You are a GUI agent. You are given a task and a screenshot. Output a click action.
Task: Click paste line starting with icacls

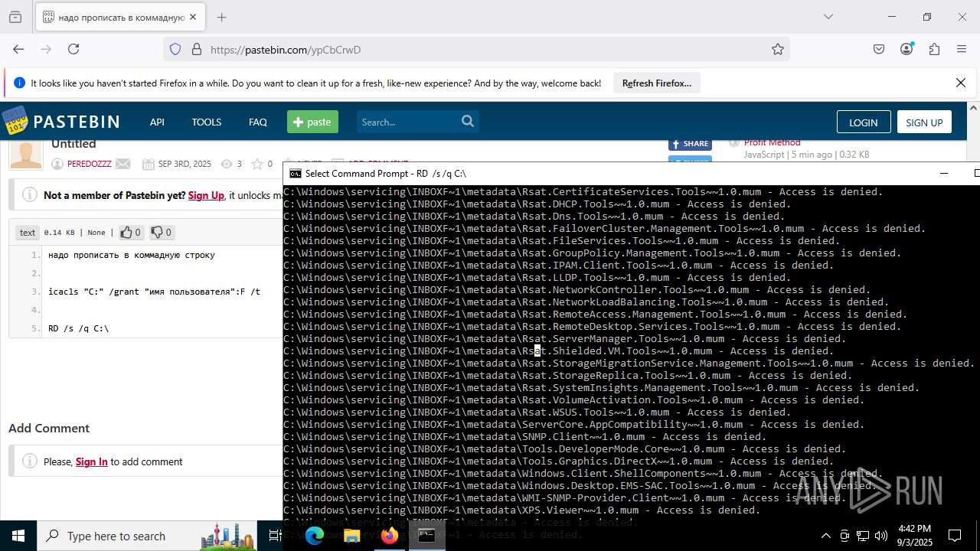[x=154, y=292]
